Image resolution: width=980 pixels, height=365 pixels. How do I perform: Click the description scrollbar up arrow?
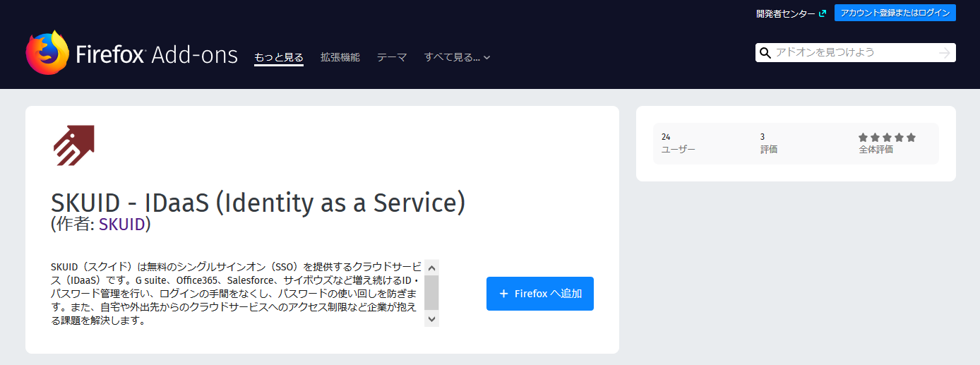431,267
